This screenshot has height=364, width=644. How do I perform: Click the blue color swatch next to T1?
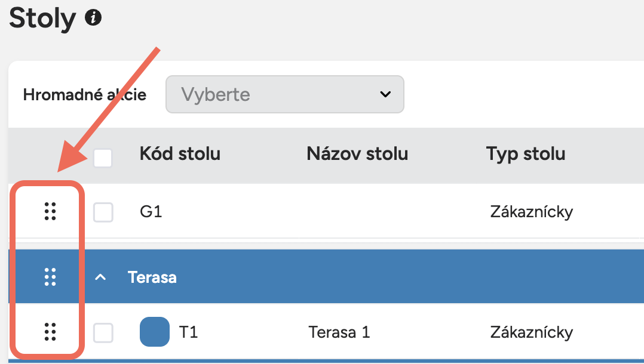click(155, 332)
